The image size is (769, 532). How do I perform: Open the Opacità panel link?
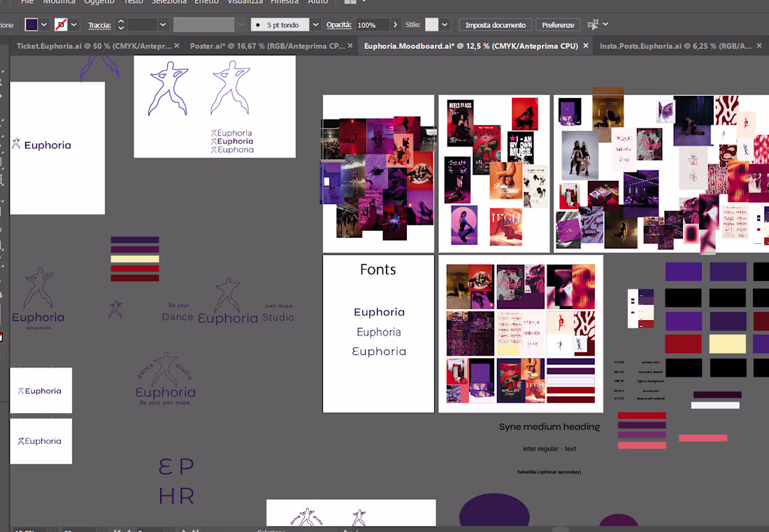pyautogui.click(x=339, y=24)
